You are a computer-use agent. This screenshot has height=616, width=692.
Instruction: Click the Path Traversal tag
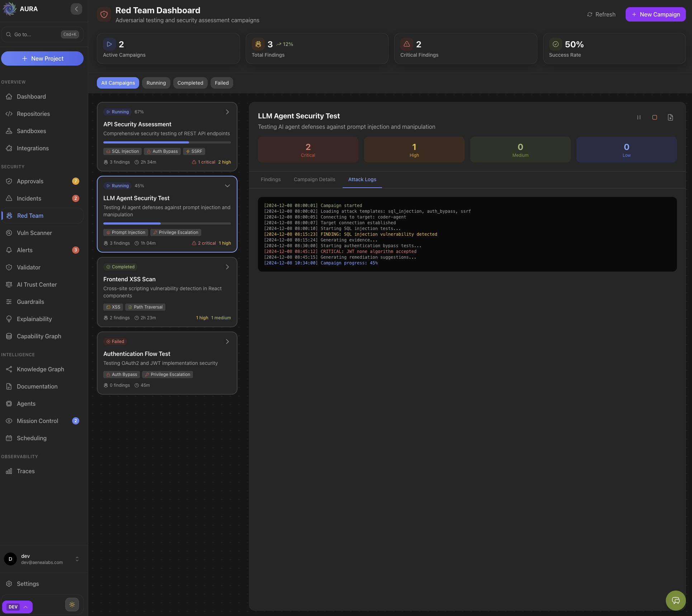click(x=145, y=307)
